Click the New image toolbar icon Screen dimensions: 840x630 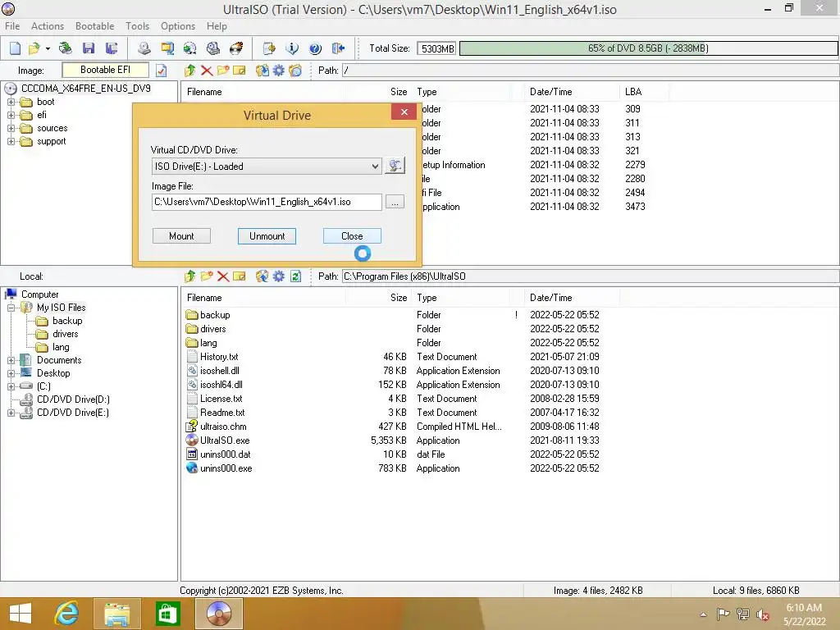pyautogui.click(x=15, y=48)
